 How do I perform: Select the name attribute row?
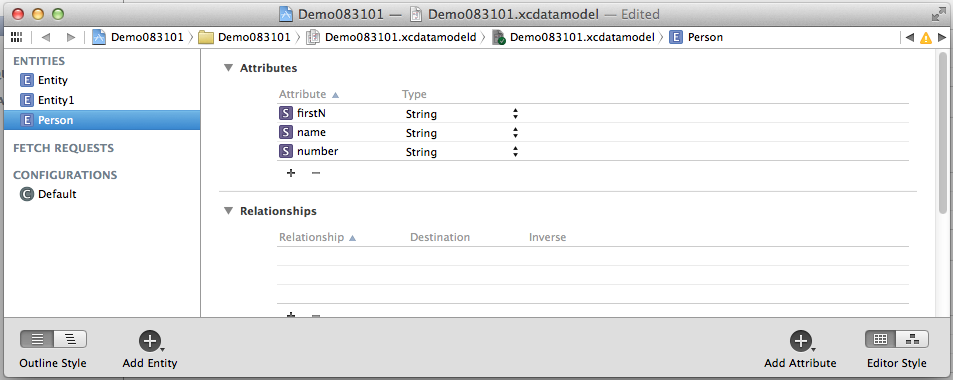tap(593, 133)
